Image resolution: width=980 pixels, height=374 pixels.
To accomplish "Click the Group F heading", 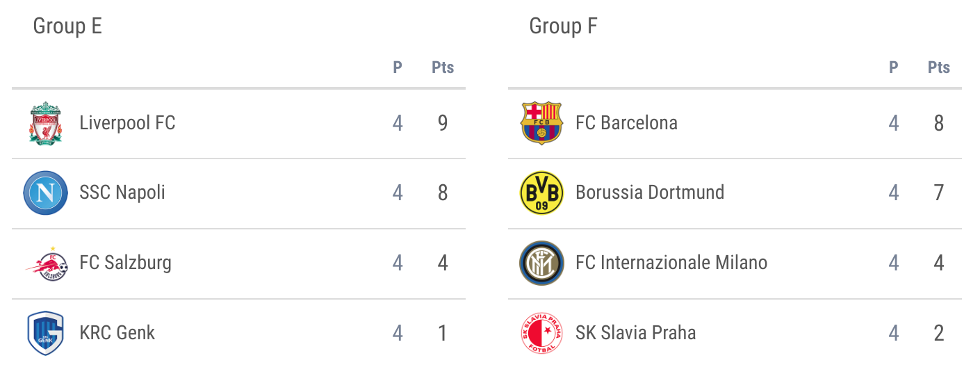I will coord(563,26).
